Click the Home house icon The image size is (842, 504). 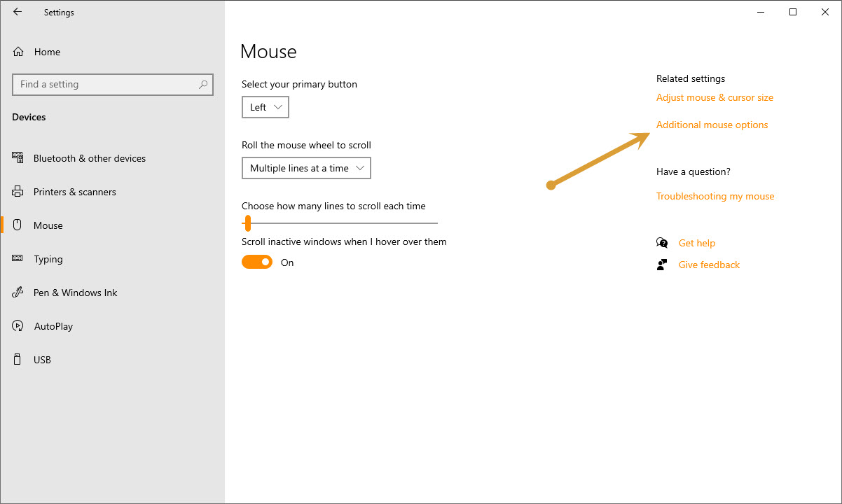point(18,52)
